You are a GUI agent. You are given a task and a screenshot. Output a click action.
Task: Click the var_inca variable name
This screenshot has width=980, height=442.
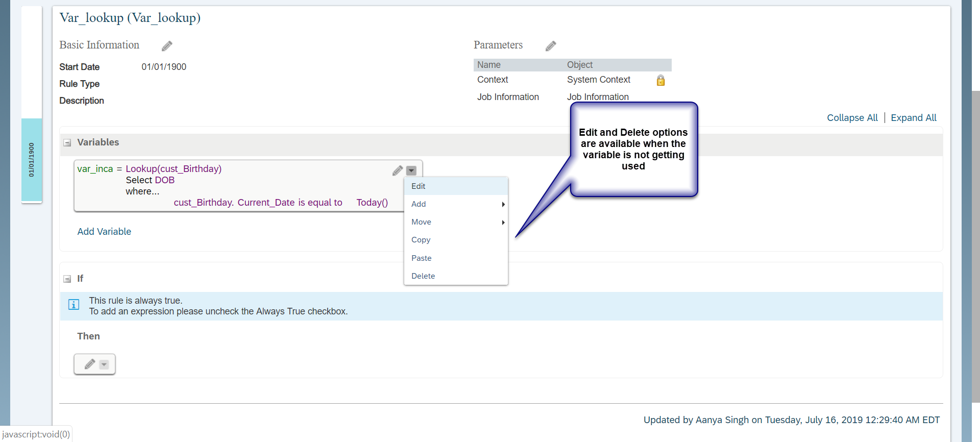[95, 169]
